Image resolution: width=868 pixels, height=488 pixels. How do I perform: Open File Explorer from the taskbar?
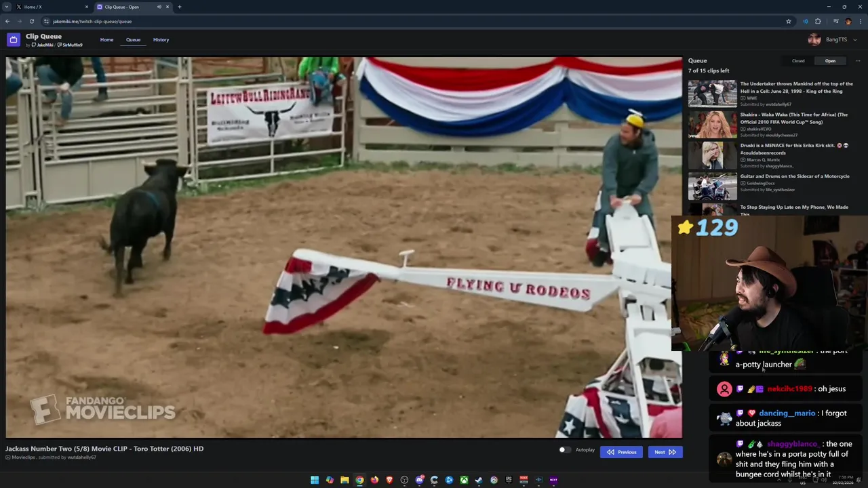(344, 480)
